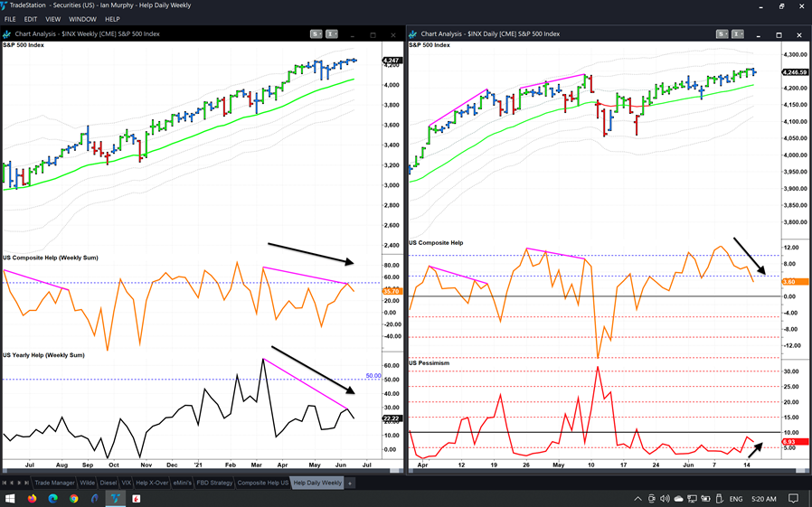Image resolution: width=812 pixels, height=507 pixels.
Task: Open Firefox from the taskbar
Action: point(32,498)
